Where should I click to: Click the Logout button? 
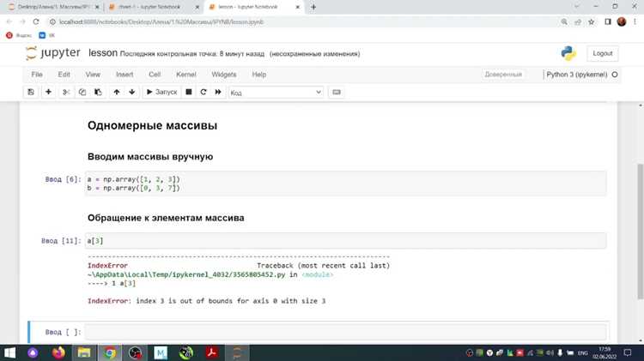pyautogui.click(x=603, y=53)
